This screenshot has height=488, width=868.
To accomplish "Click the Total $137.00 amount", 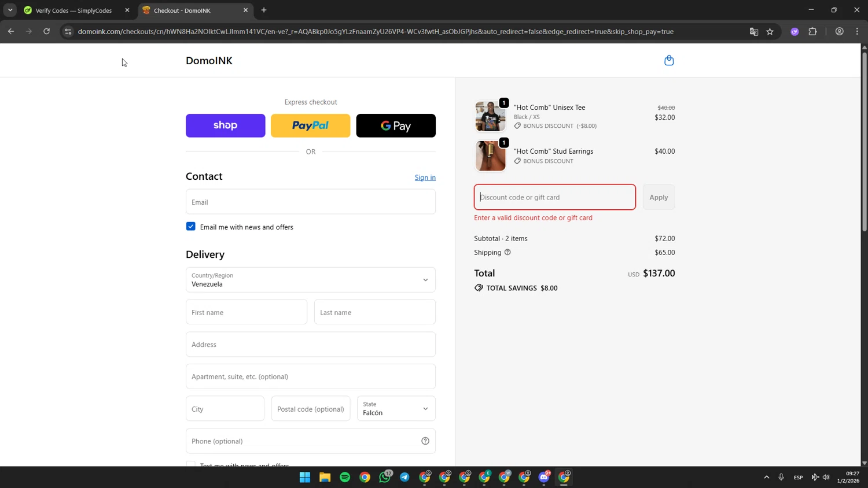I will [659, 273].
